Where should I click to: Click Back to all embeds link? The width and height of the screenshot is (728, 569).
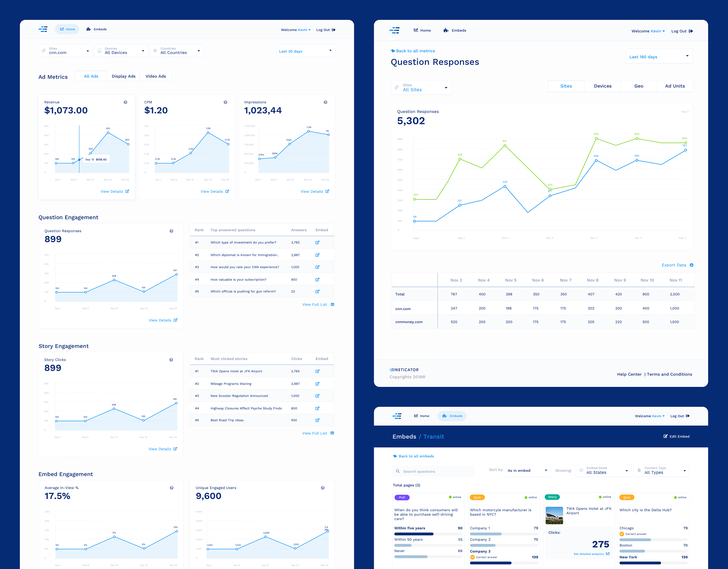(x=413, y=456)
